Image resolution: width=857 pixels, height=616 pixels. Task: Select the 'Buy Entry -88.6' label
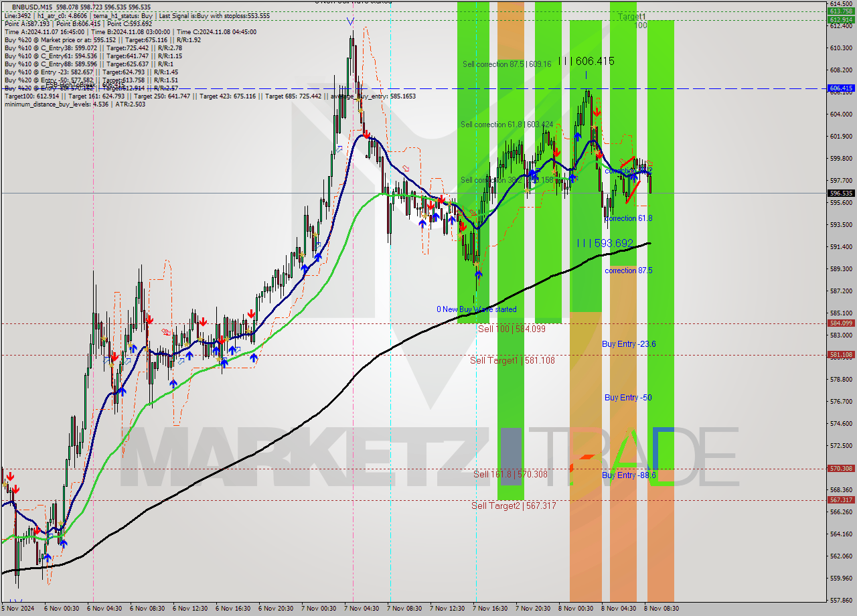click(x=629, y=475)
